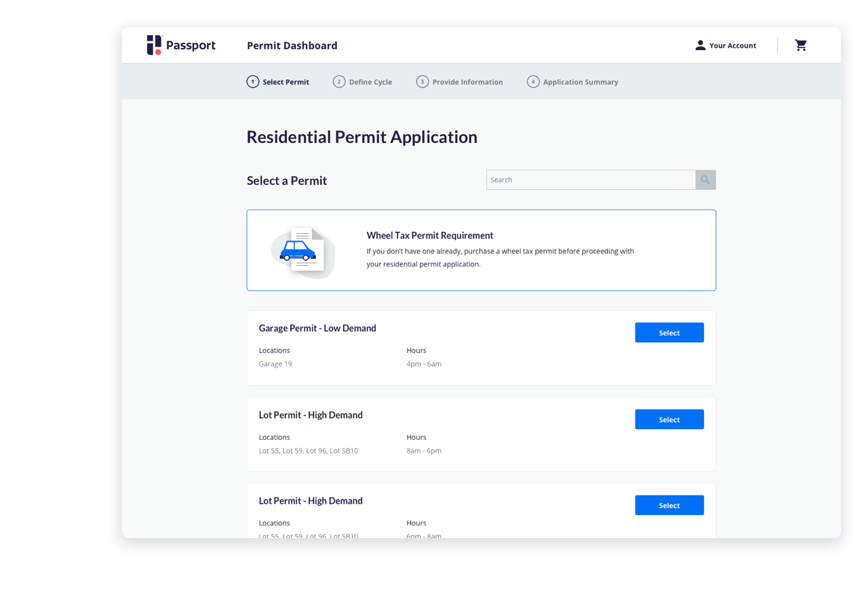The height and width of the screenshot is (610, 868).
Task: Click the Your Account person icon
Action: tap(699, 45)
